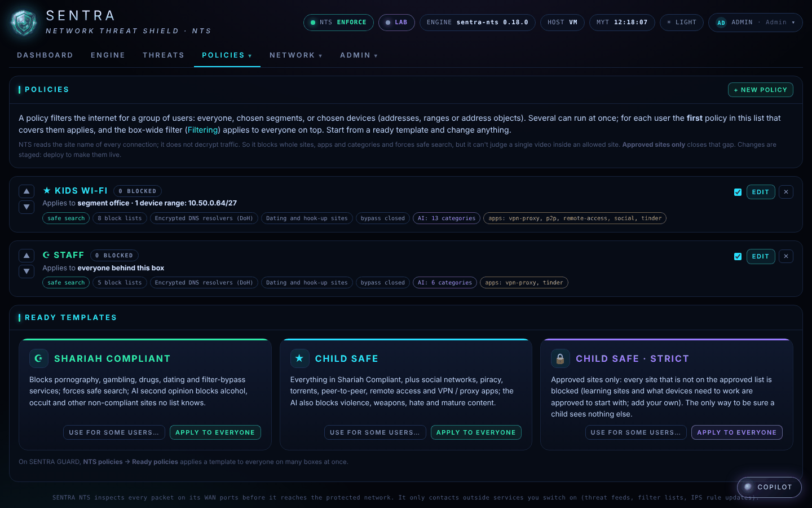Viewport: 812px width, 508px height.
Task: Click the LAB mode pill
Action: click(396, 23)
